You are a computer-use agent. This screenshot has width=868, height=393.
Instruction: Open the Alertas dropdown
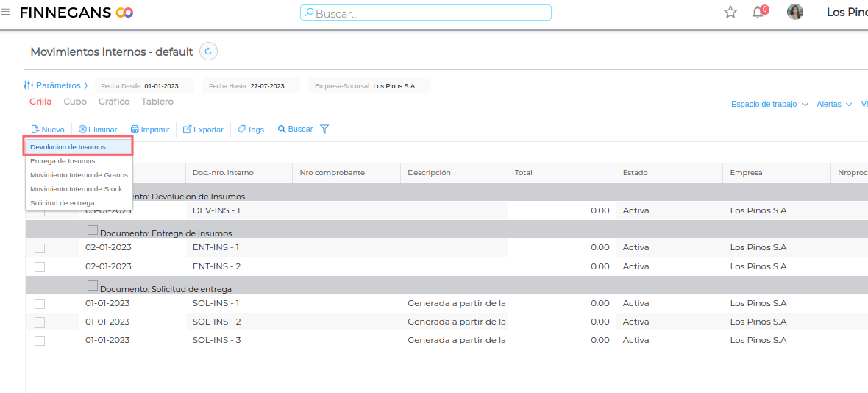[834, 105]
